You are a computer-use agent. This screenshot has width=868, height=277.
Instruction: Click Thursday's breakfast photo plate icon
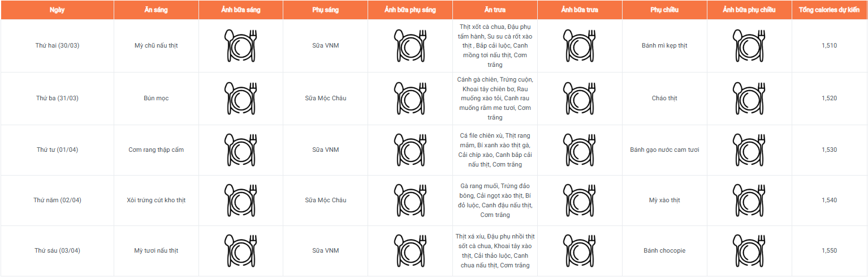pos(240,201)
